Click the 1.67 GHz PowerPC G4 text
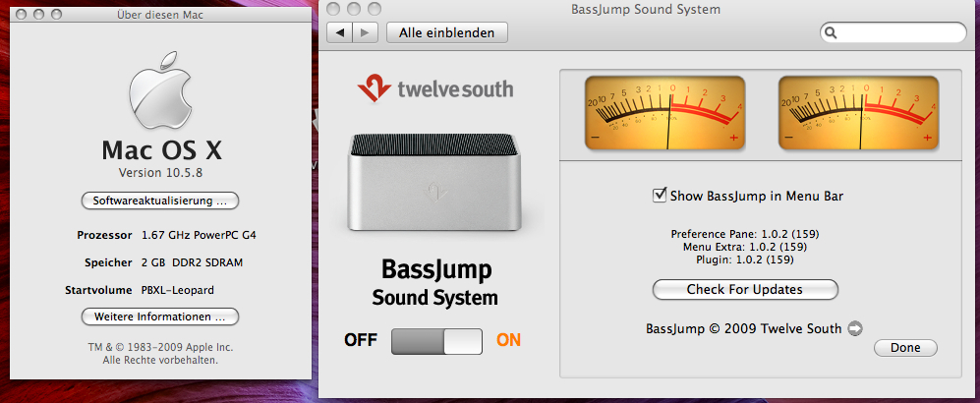Image resolution: width=980 pixels, height=403 pixels. [x=199, y=236]
